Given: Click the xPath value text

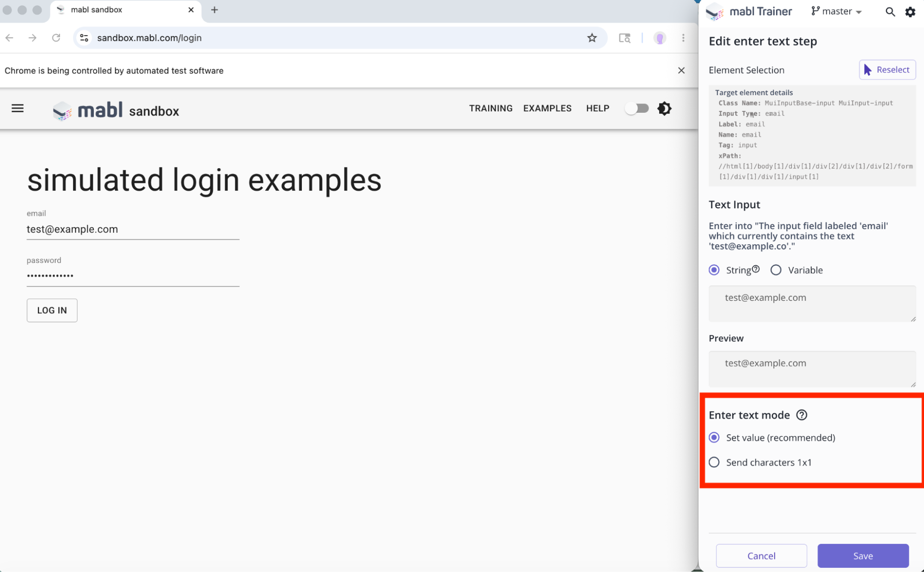Looking at the screenshot, I should [815, 171].
